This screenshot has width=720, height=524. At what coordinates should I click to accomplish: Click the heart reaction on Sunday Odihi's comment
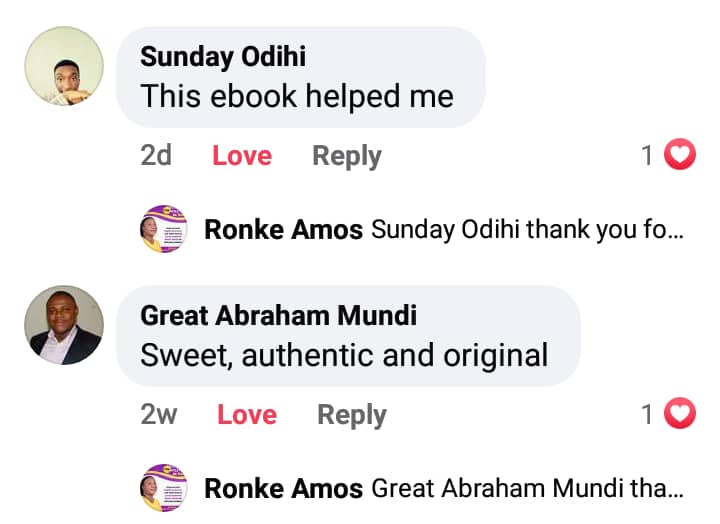680,155
